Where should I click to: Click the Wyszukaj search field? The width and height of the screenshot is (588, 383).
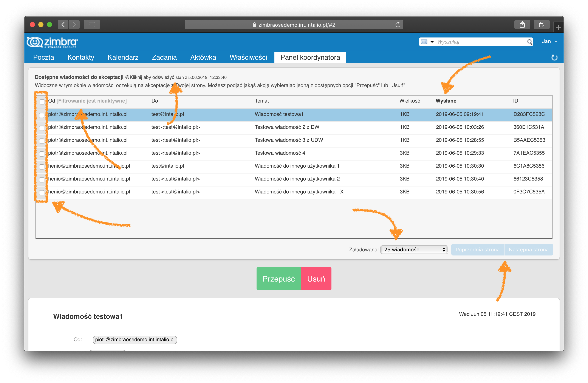pyautogui.click(x=481, y=42)
